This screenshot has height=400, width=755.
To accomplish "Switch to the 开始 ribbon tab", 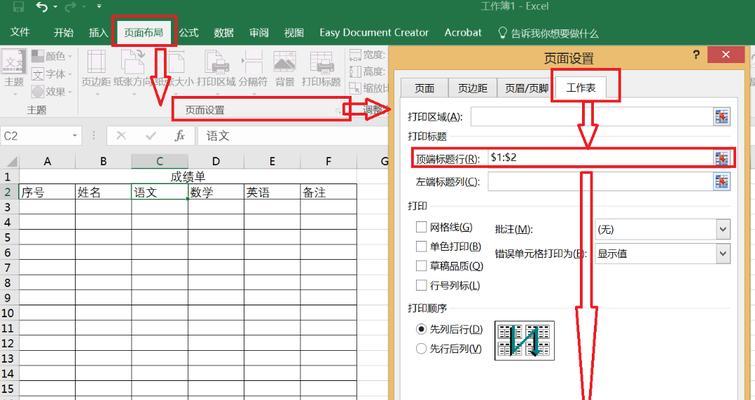I will coord(64,33).
